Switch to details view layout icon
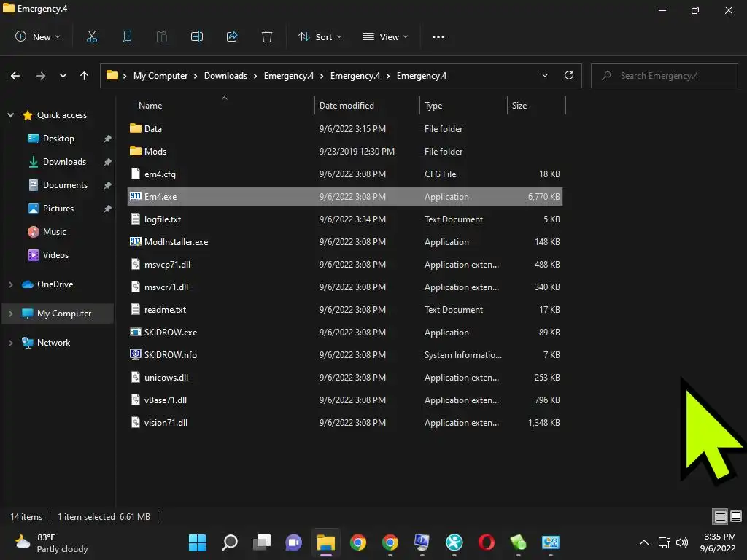Screen dimensions: 747x560 tap(720, 516)
